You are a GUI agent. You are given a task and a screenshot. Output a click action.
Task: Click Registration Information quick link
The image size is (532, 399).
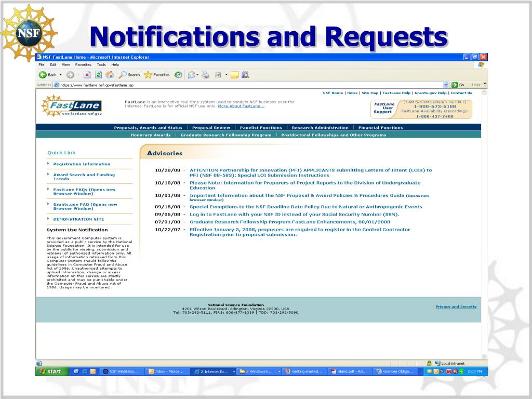(82, 164)
